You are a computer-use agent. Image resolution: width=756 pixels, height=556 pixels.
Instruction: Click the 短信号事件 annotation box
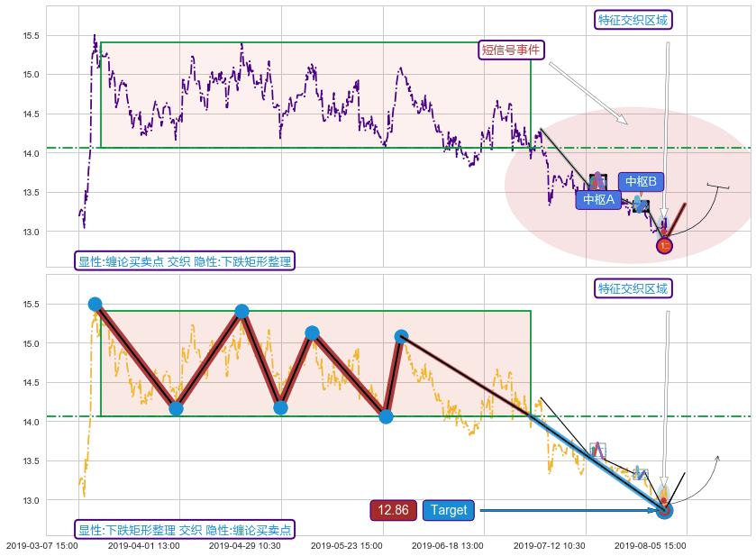(511, 50)
